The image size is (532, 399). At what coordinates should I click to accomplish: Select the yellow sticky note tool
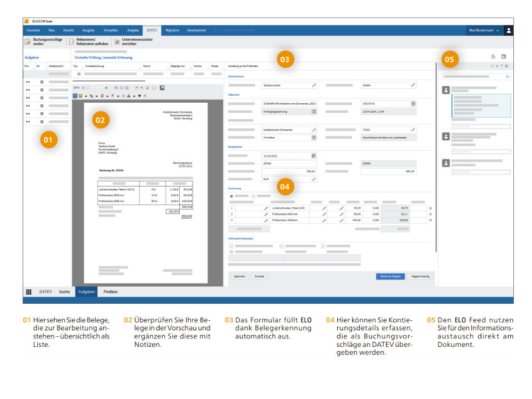(81, 96)
